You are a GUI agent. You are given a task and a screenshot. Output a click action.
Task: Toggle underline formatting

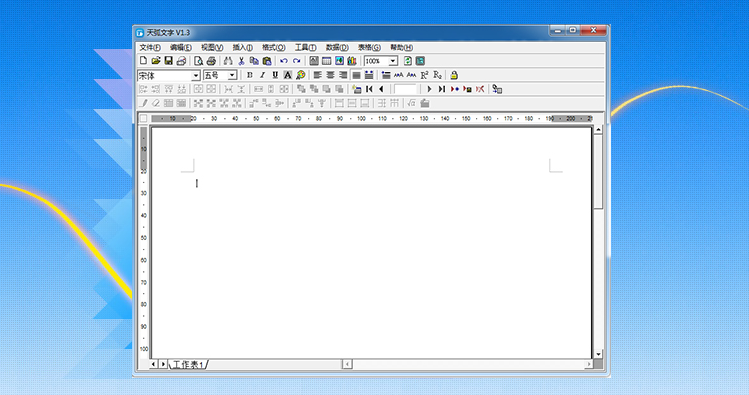point(275,75)
